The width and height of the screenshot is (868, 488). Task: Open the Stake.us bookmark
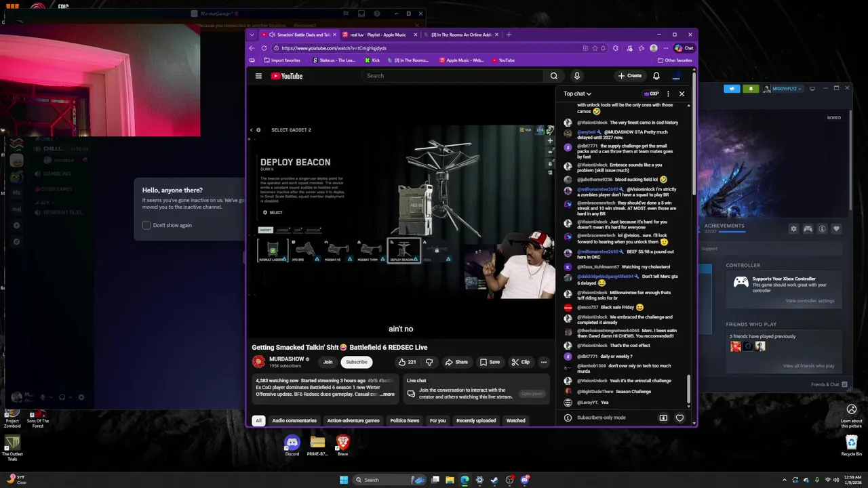(334, 60)
